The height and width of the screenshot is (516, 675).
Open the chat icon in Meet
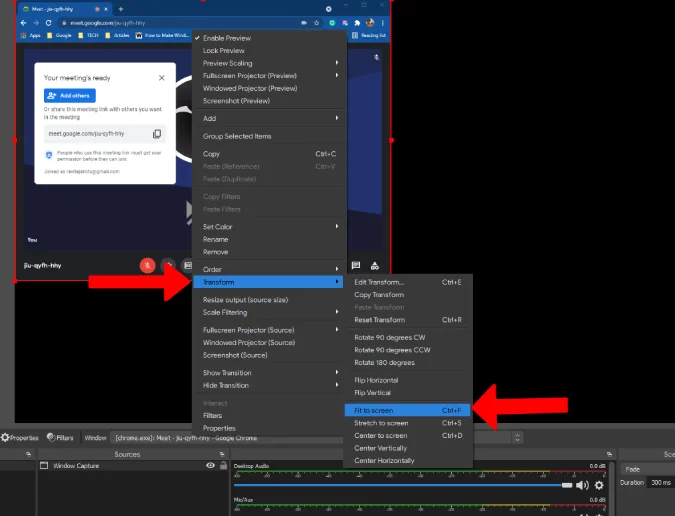click(356, 266)
